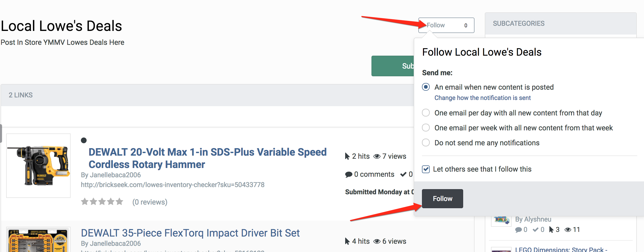
Task: Toggle 'Let others see that I follow this'
Action: coord(426,169)
